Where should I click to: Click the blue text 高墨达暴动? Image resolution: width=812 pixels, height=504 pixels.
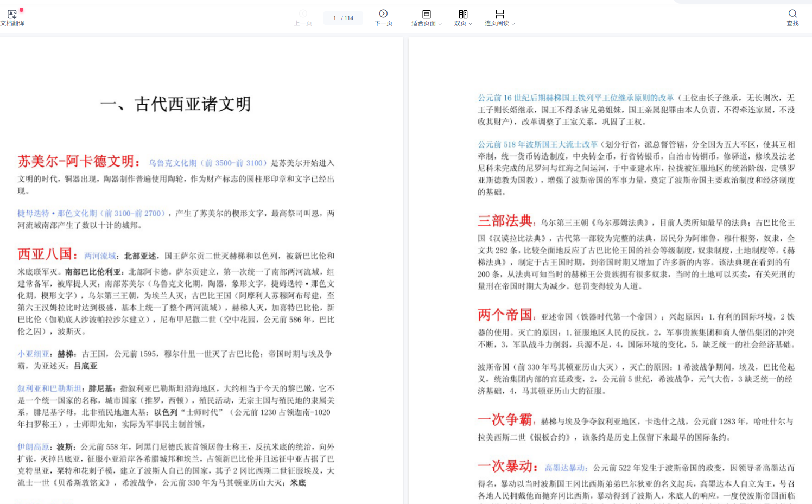[564, 468]
